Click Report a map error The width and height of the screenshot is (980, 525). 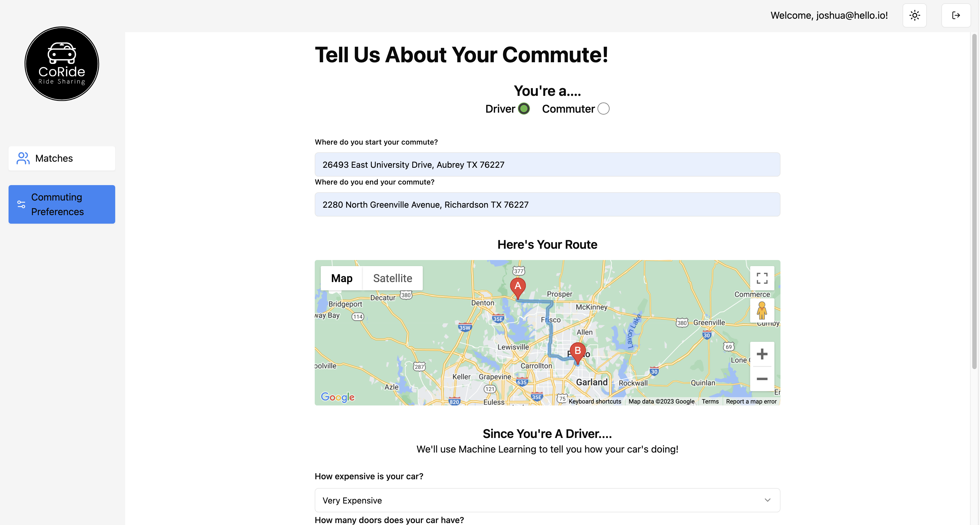pyautogui.click(x=751, y=401)
